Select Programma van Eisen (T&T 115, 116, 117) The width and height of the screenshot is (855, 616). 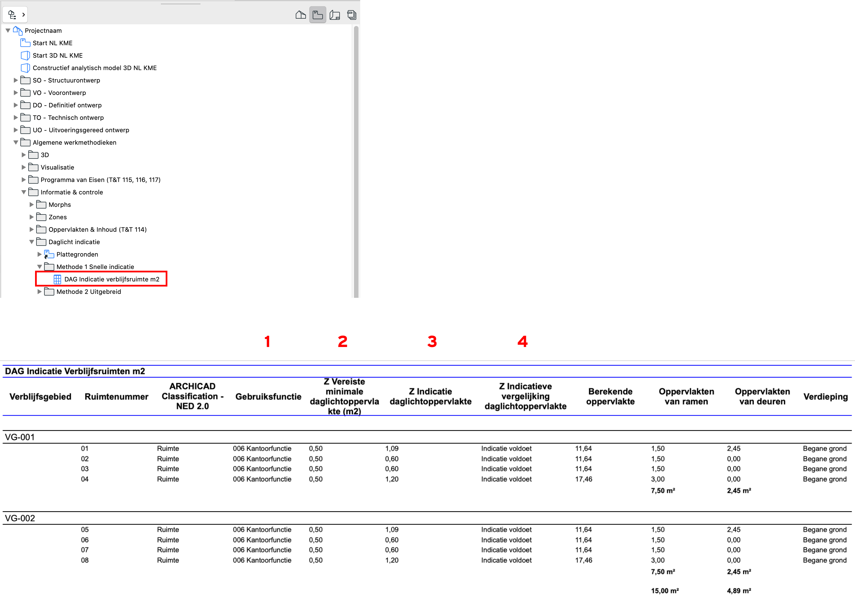click(x=101, y=180)
